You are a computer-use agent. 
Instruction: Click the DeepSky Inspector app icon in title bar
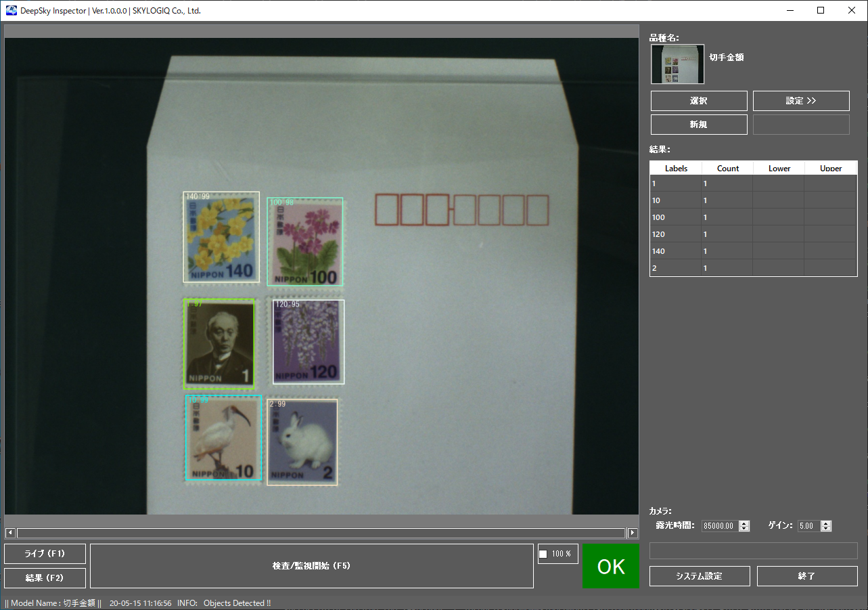[x=12, y=11]
